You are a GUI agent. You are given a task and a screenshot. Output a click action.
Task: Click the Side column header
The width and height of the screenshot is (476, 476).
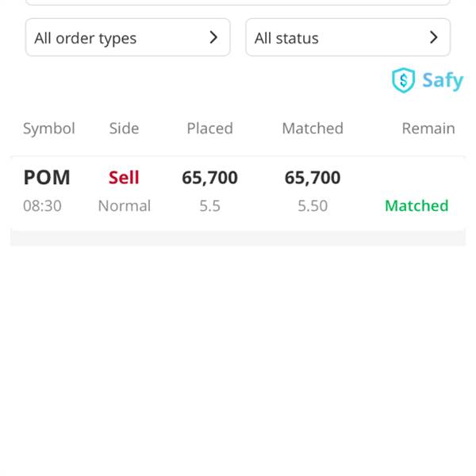point(124,129)
